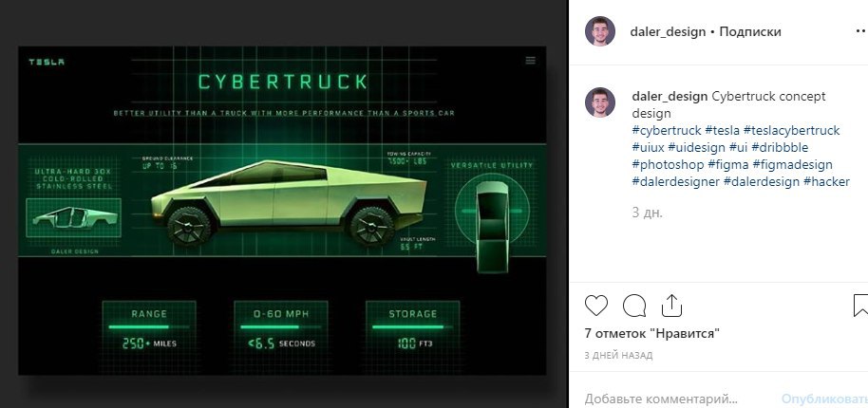The image size is (868, 408).
Task: Open the #photoshop hashtag
Action: [669, 165]
